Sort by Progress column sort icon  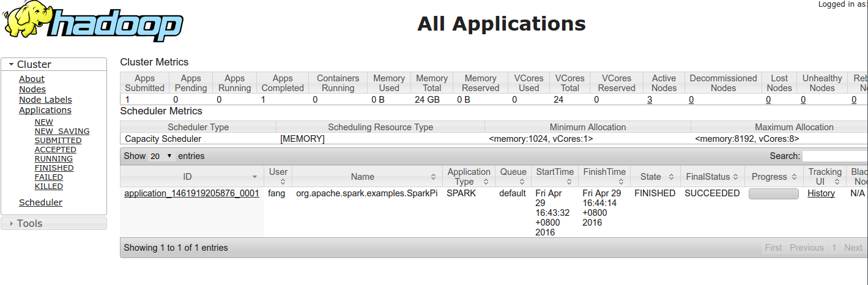click(x=795, y=177)
